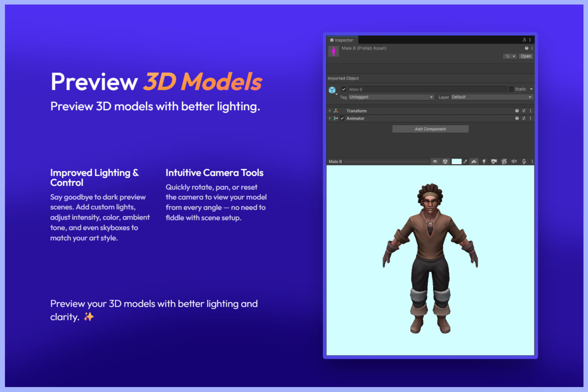Click the Open button for the prefab
Screen dimensions: 588x392
(526, 56)
